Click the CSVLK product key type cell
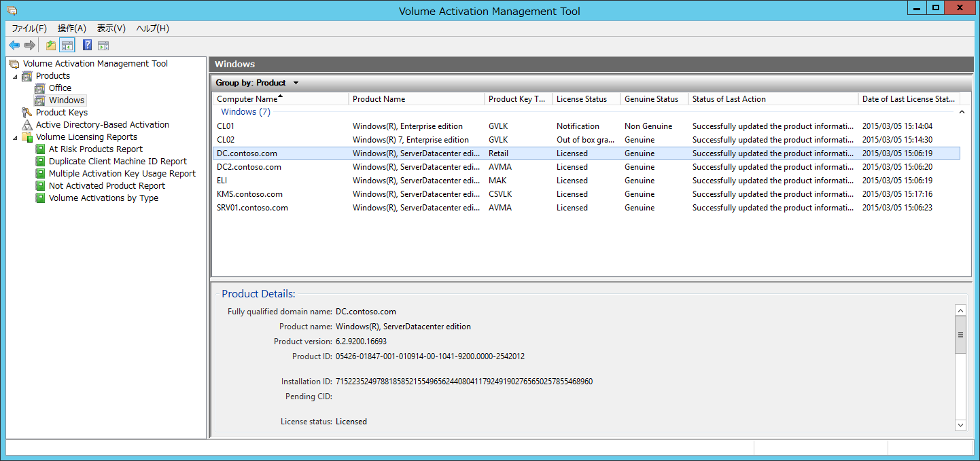The height and width of the screenshot is (461, 980). click(502, 194)
